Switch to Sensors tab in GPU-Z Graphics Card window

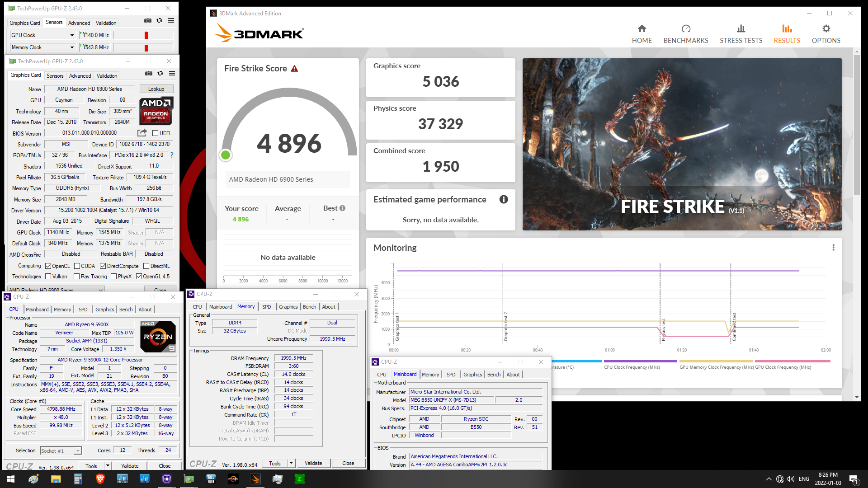pyautogui.click(x=55, y=76)
